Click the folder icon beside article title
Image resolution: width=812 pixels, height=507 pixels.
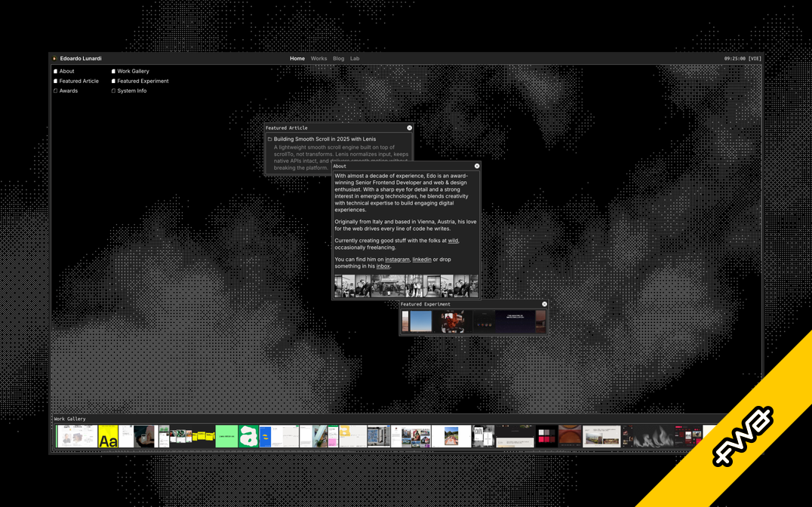click(x=269, y=140)
